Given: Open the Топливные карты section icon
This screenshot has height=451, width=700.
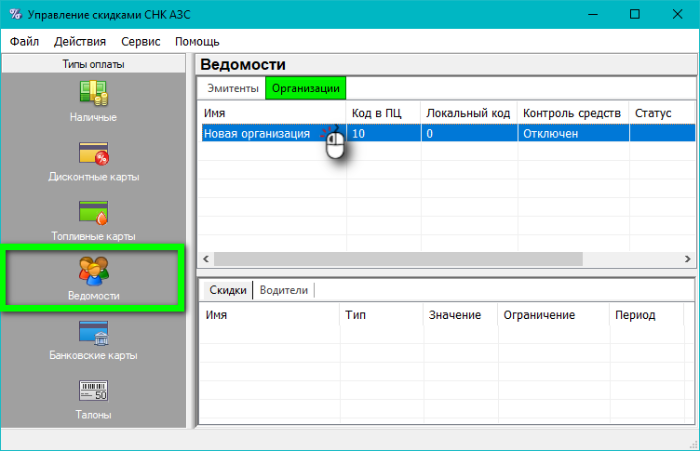Looking at the screenshot, I should click(94, 213).
